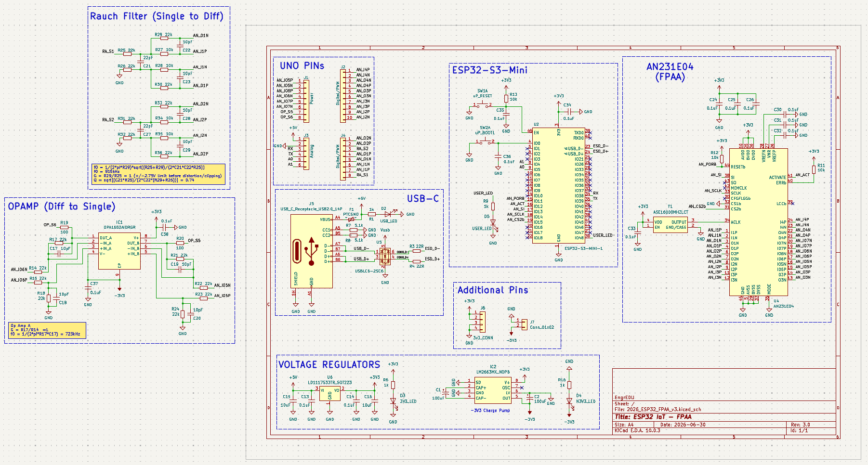Click the 'Rauch Filter (Single to Diff)' heading
This screenshot has height=465, width=868.
pyautogui.click(x=157, y=16)
